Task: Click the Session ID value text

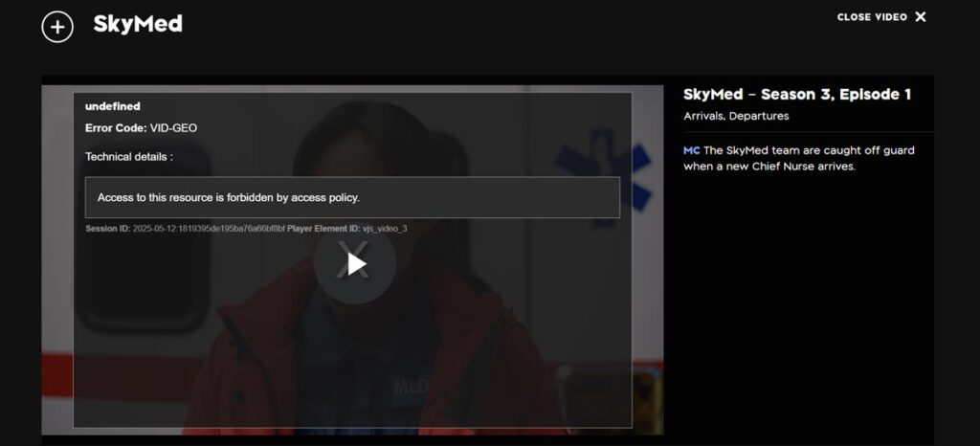Action: [209, 229]
